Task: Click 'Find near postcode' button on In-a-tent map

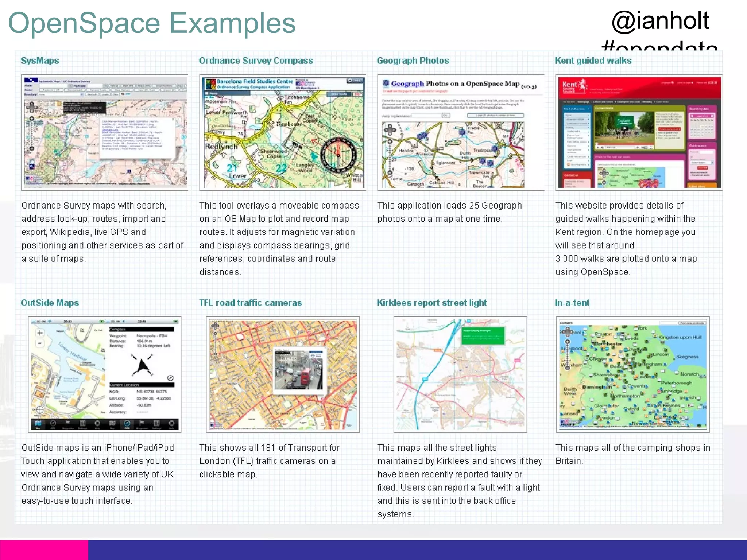Action: pos(692,323)
